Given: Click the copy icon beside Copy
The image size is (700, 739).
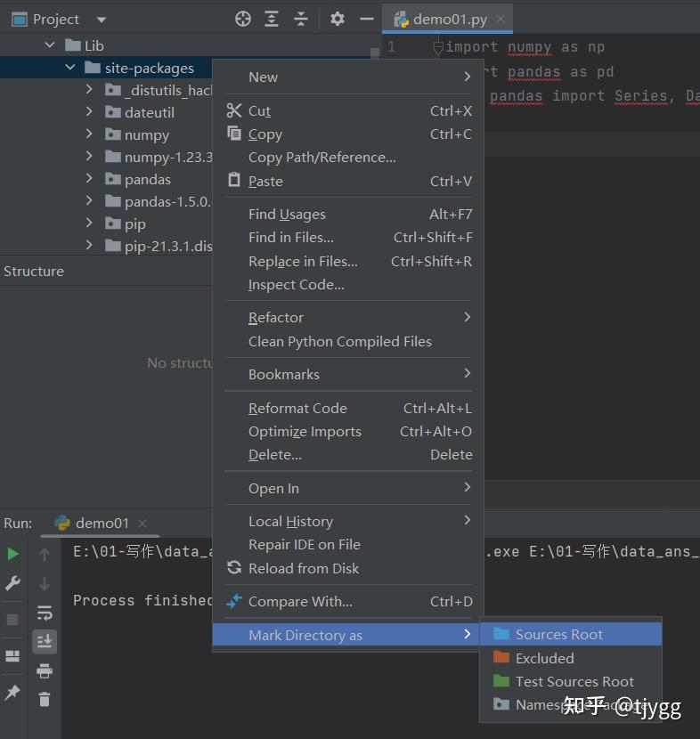Looking at the screenshot, I should click(x=234, y=134).
